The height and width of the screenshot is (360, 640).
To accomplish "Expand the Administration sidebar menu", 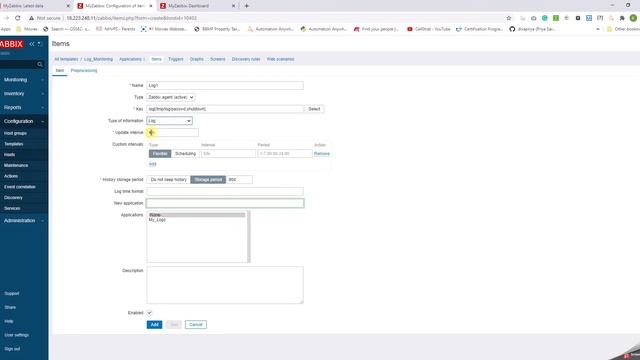I will [x=24, y=220].
